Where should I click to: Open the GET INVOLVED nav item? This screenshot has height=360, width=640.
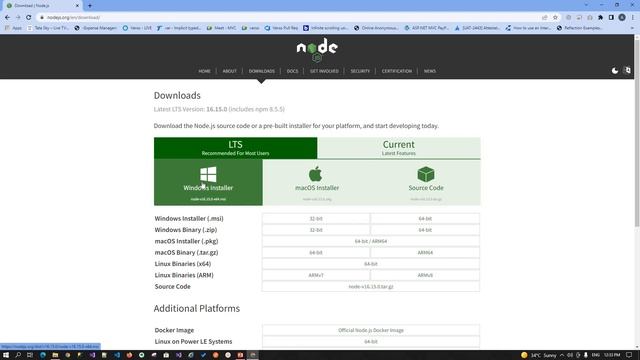pos(324,71)
